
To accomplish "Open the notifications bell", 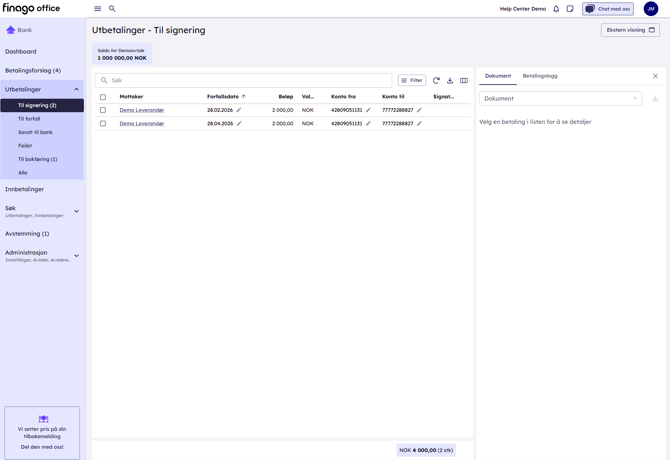I will pyautogui.click(x=556, y=9).
